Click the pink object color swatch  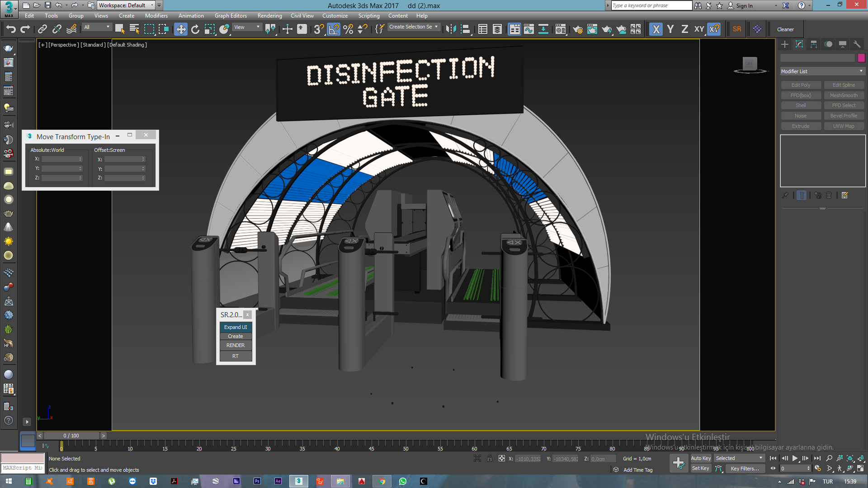click(861, 58)
